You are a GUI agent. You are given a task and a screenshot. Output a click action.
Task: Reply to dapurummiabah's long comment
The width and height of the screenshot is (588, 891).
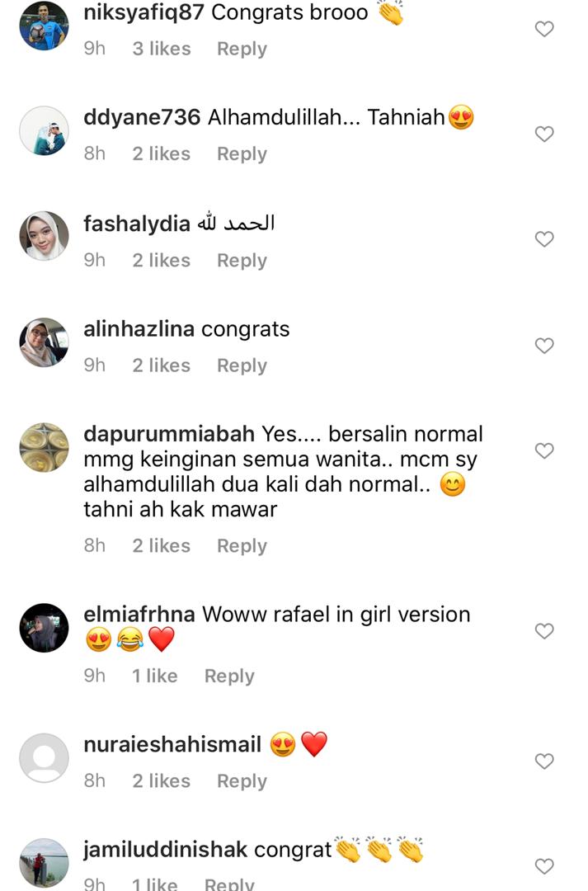pyautogui.click(x=242, y=546)
